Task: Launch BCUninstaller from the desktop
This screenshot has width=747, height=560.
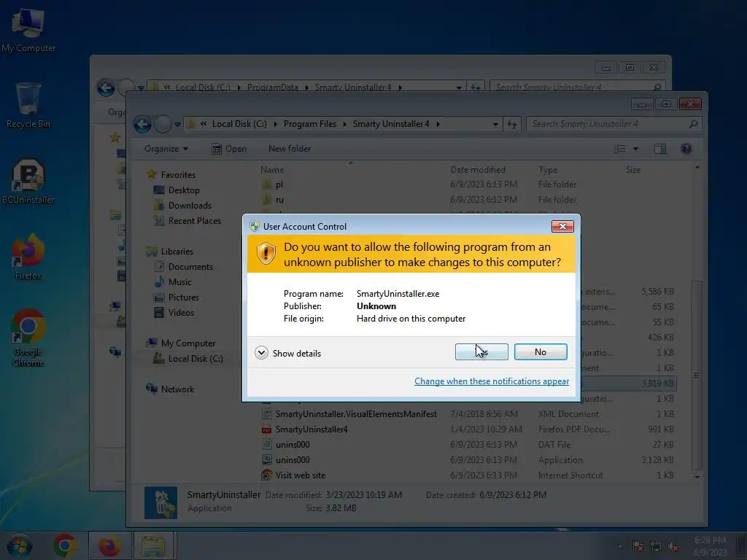Action: (x=28, y=181)
